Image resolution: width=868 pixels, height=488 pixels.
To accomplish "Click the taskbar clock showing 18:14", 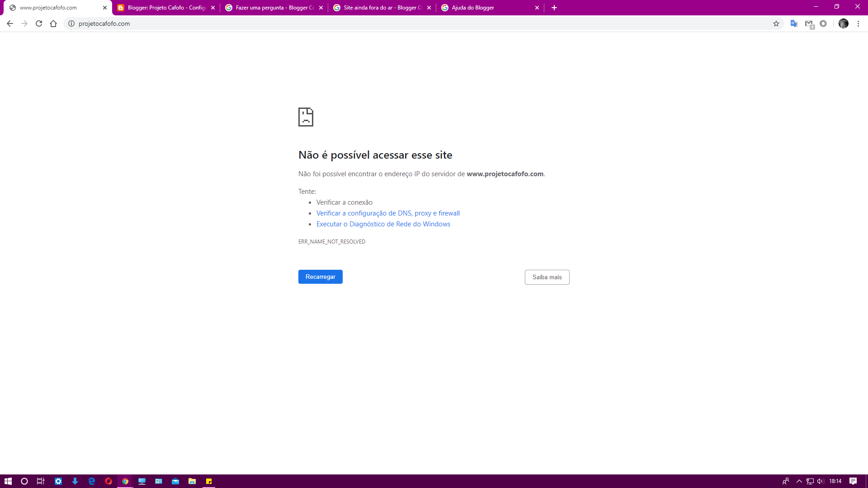I will point(835,481).
